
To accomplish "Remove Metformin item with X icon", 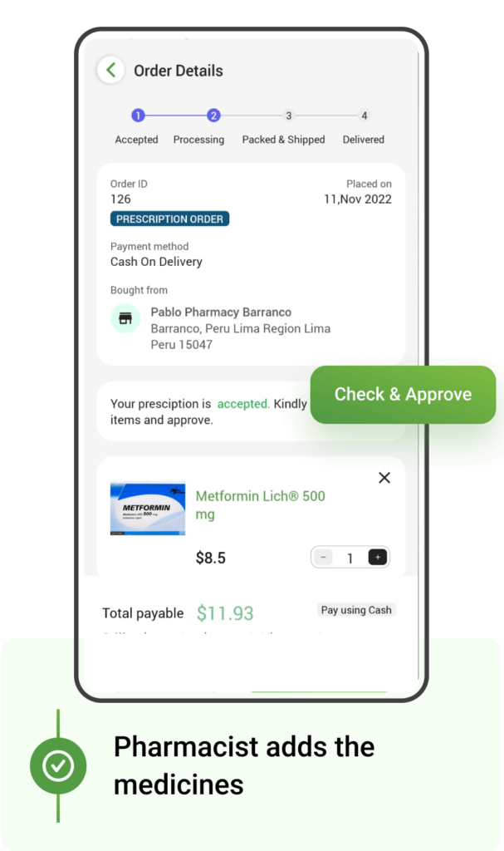I will coord(384,478).
